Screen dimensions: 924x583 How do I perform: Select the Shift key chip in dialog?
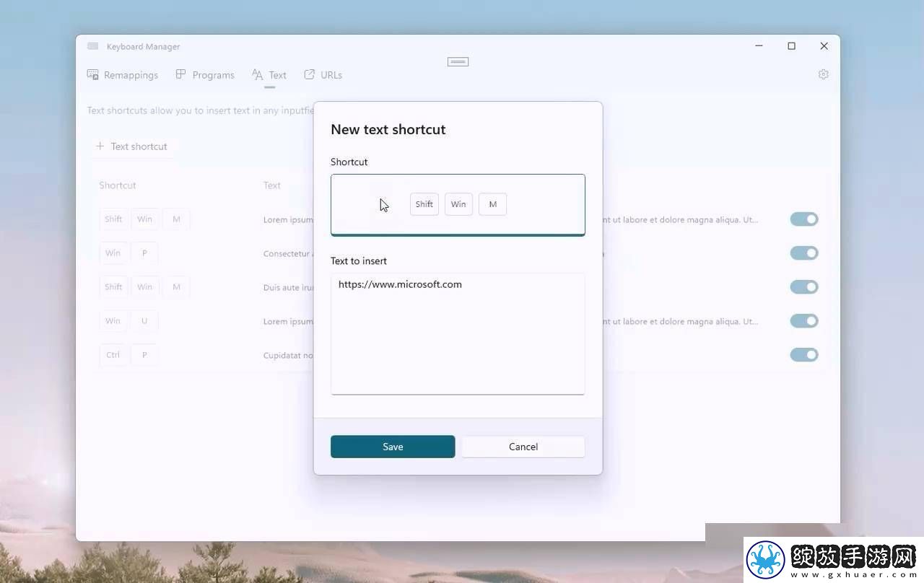(x=424, y=204)
